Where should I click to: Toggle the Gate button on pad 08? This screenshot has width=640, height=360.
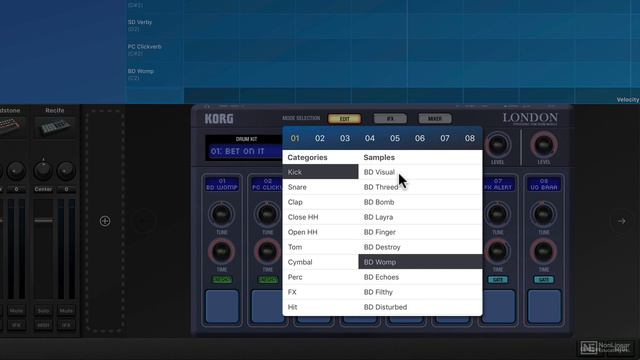544,280
